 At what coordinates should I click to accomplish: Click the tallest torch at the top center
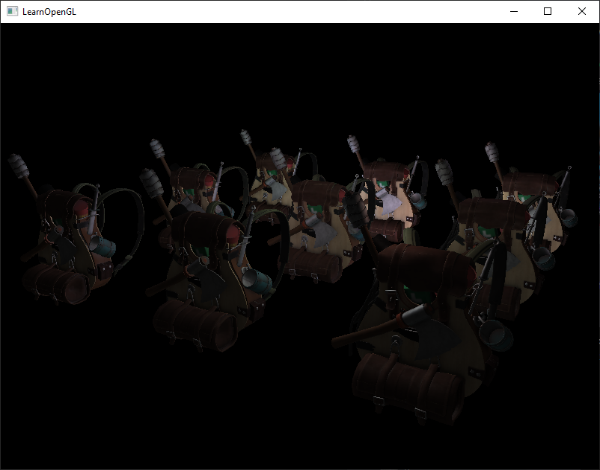point(247,139)
